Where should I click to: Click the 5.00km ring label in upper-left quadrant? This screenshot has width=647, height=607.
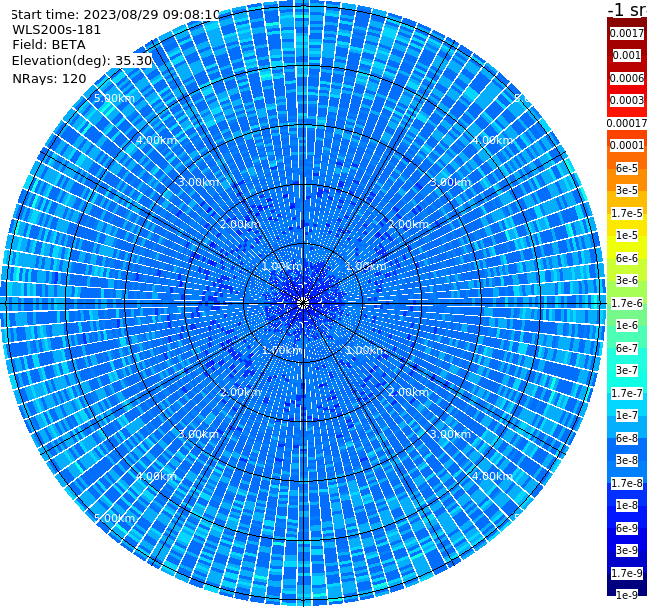tap(114, 98)
